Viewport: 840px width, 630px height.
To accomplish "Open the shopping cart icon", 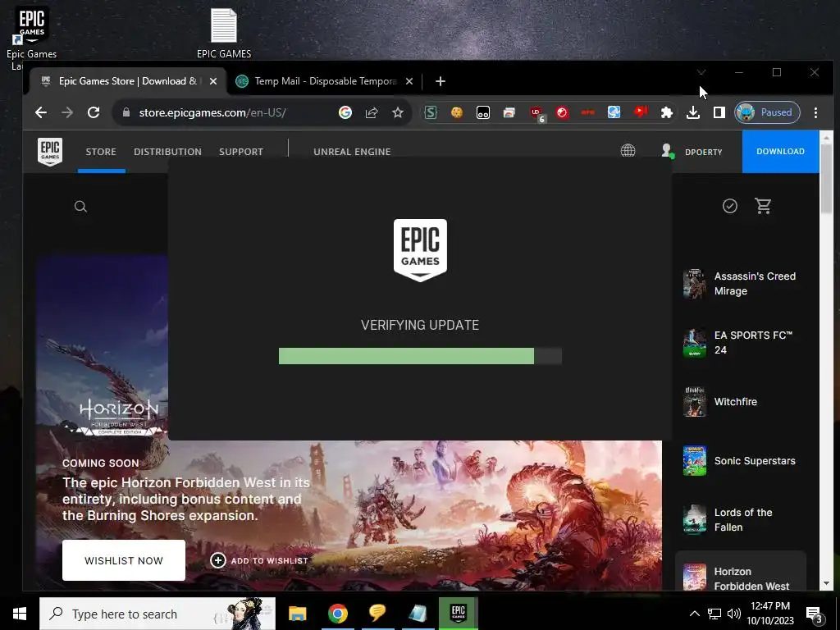I will pyautogui.click(x=763, y=206).
